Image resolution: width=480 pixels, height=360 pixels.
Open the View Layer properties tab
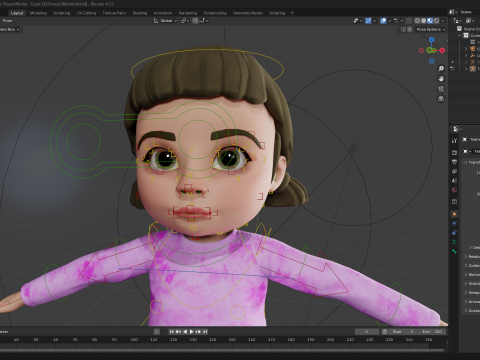454,171
